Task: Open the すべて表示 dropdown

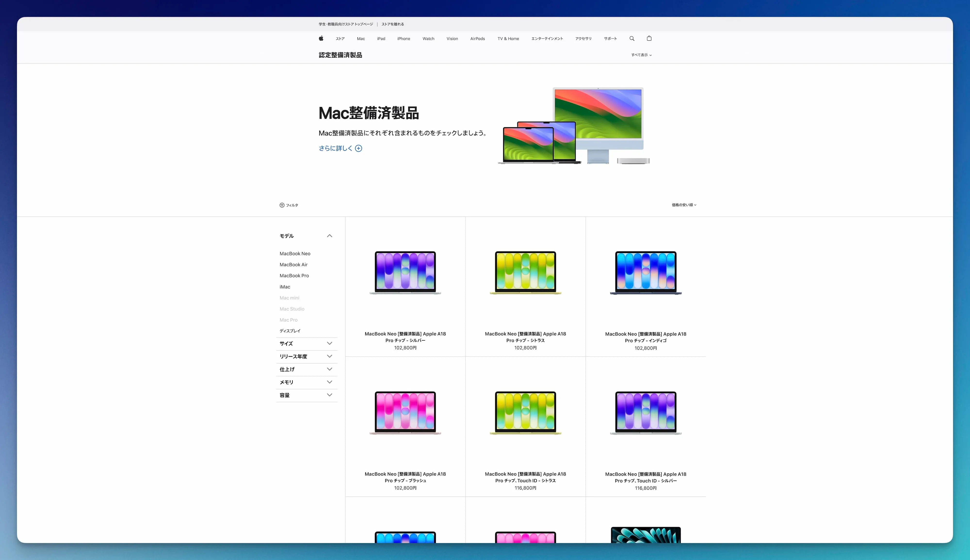Action: click(641, 55)
